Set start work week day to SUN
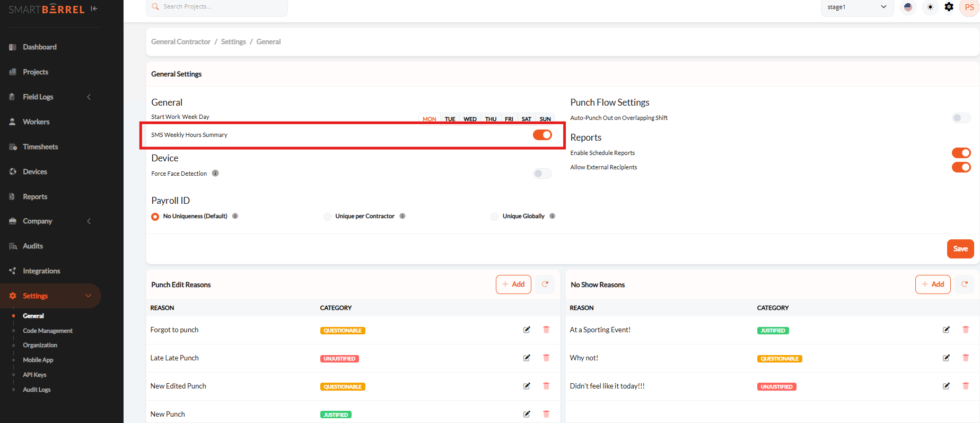Screen dimensions: 980x423 (x=545, y=119)
